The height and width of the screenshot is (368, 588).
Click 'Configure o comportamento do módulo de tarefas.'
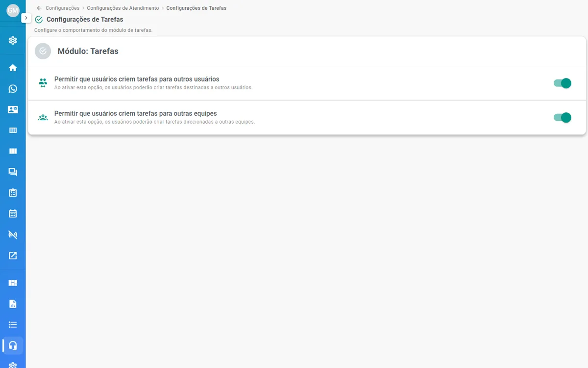click(x=94, y=30)
